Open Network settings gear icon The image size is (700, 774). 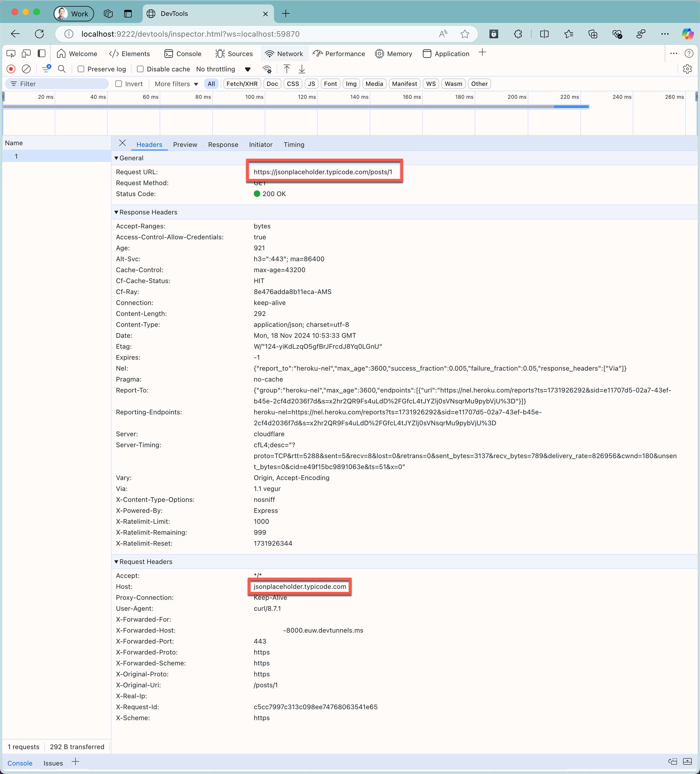(687, 69)
